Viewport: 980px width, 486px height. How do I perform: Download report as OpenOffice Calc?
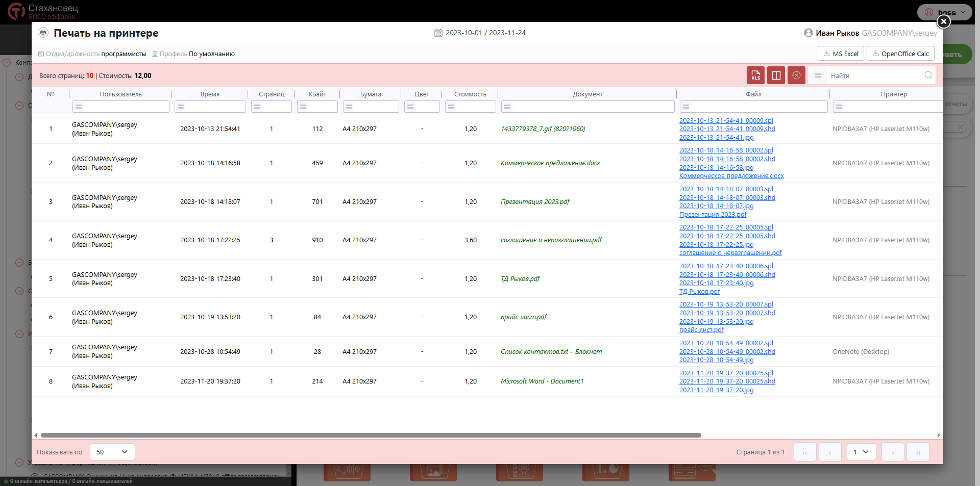click(x=900, y=54)
